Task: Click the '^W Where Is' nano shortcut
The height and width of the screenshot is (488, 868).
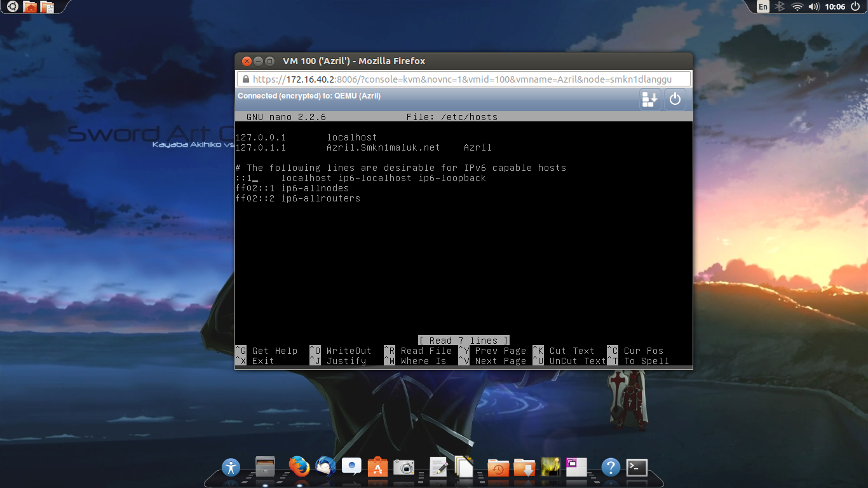Action: [x=415, y=361]
